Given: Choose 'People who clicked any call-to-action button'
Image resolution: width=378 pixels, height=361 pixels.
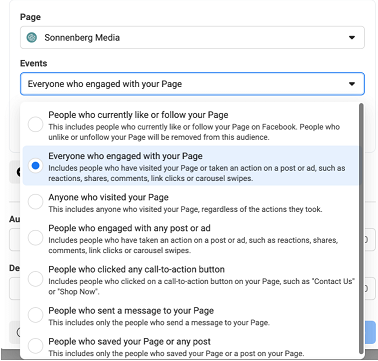Looking at the screenshot, I should pos(190,280).
